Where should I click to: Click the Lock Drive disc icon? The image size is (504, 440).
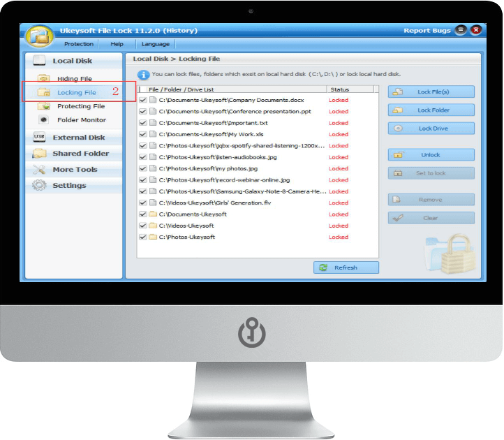(398, 129)
